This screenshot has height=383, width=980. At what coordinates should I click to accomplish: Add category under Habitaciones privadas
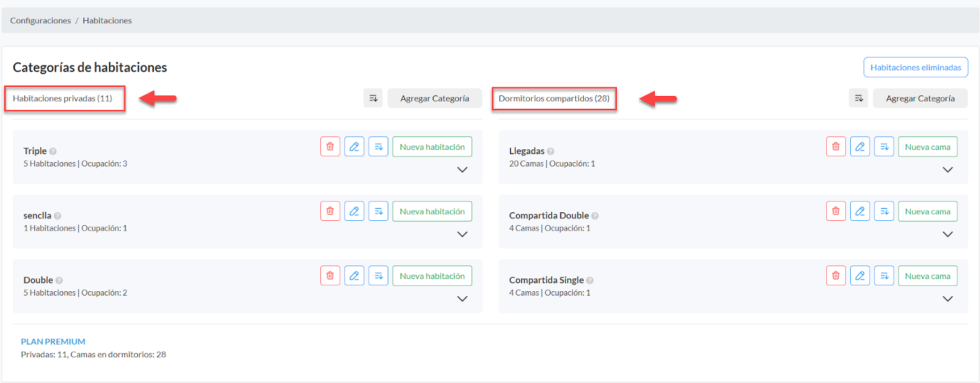435,98
